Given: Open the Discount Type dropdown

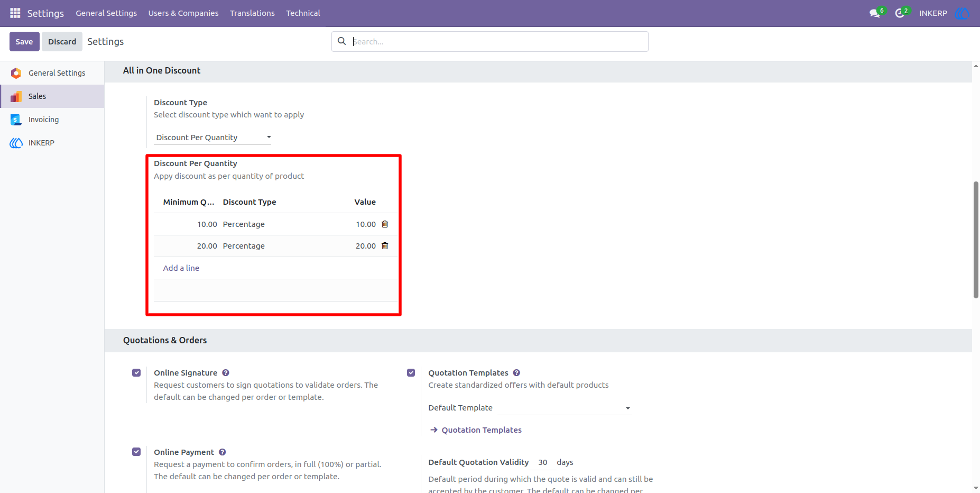Looking at the screenshot, I should (x=212, y=138).
